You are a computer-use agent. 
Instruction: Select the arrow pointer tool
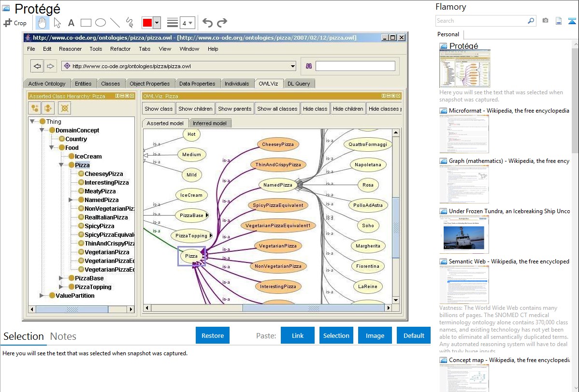click(x=57, y=23)
